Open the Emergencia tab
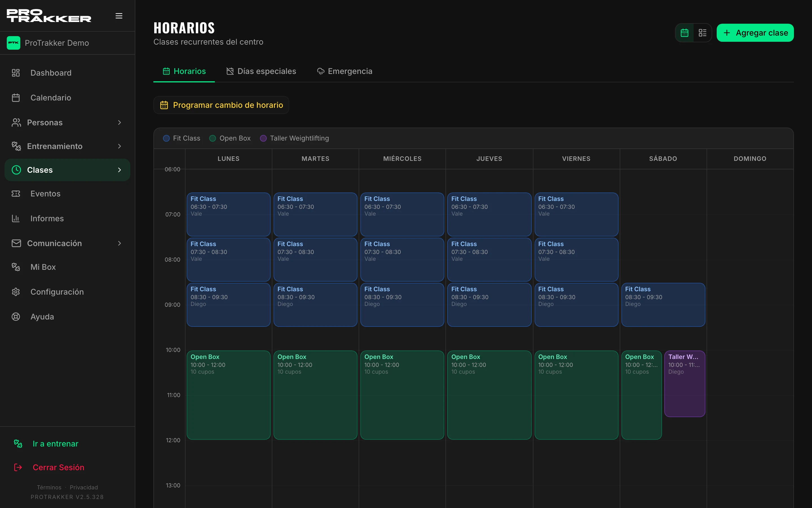Screen dimensions: 812x508 (345, 71)
